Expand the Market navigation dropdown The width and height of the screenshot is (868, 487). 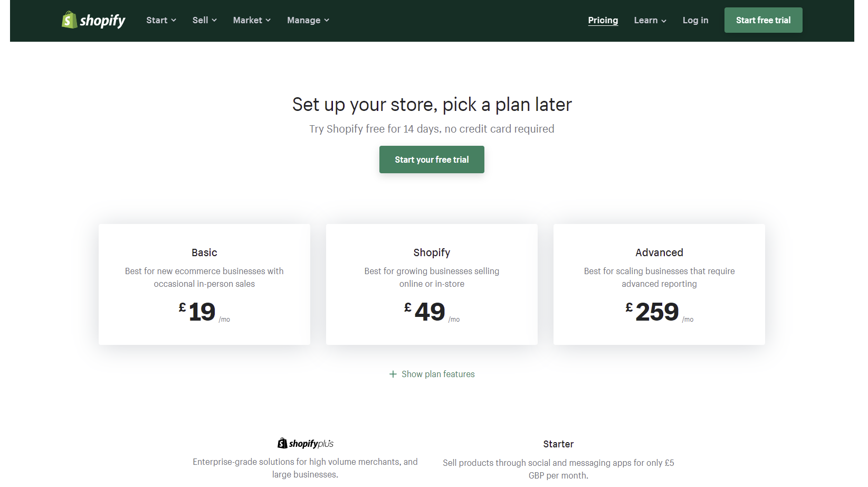252,20
